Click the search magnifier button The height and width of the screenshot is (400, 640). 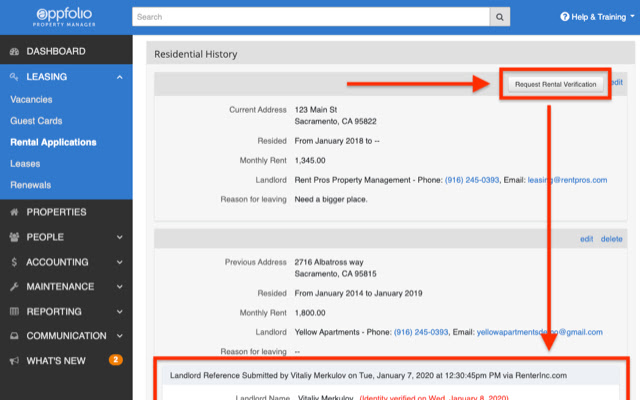click(500, 17)
